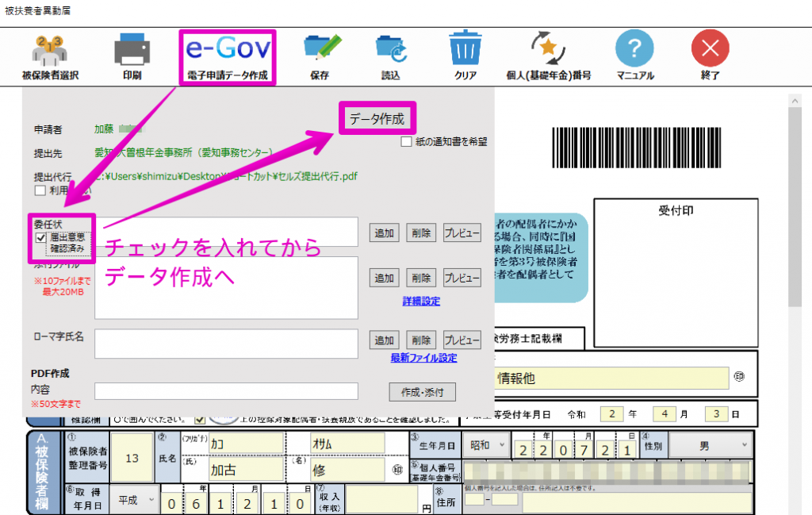The height and width of the screenshot is (515, 812).
Task: Click 削除 button for 委任状
Action: (421, 233)
